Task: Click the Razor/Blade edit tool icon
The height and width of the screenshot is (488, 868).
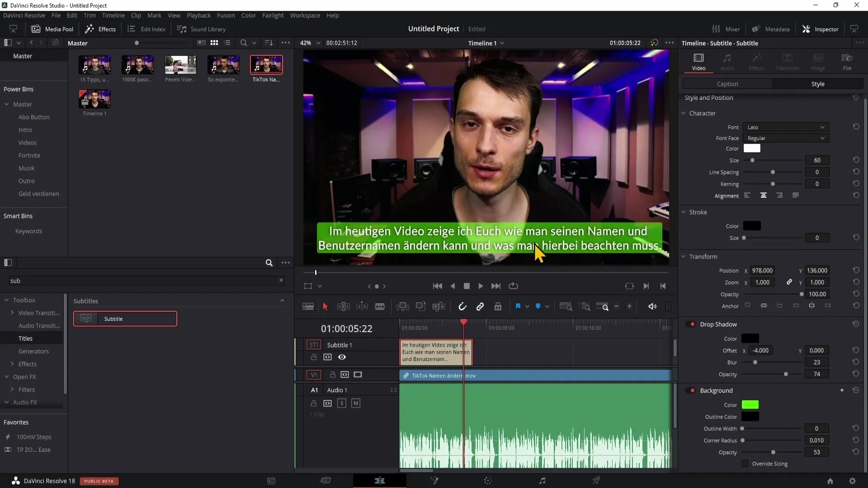Action: click(x=380, y=306)
